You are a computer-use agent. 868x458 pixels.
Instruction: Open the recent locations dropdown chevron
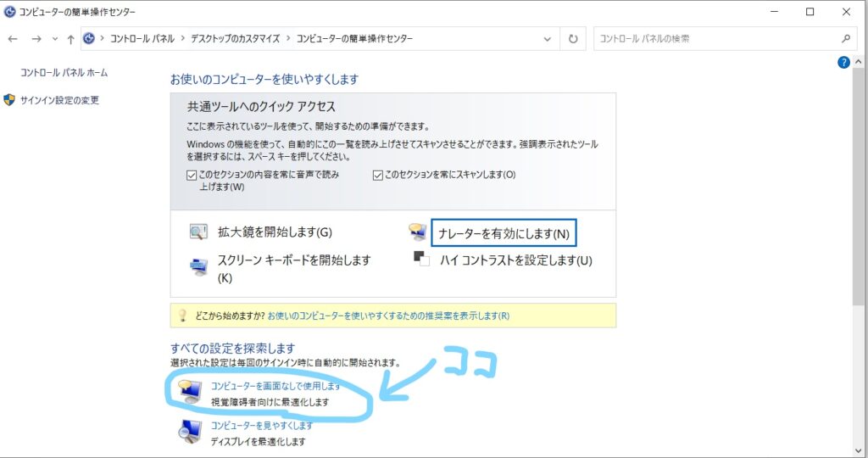point(55,39)
